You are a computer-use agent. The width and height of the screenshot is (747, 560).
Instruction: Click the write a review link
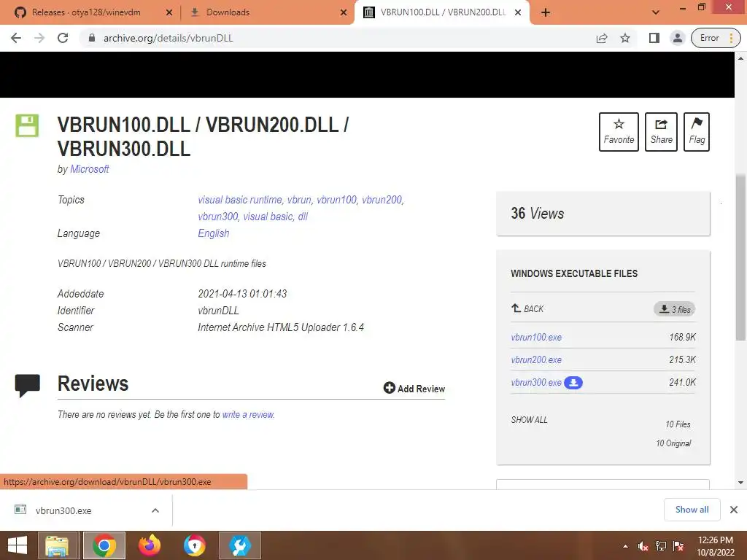coord(248,414)
